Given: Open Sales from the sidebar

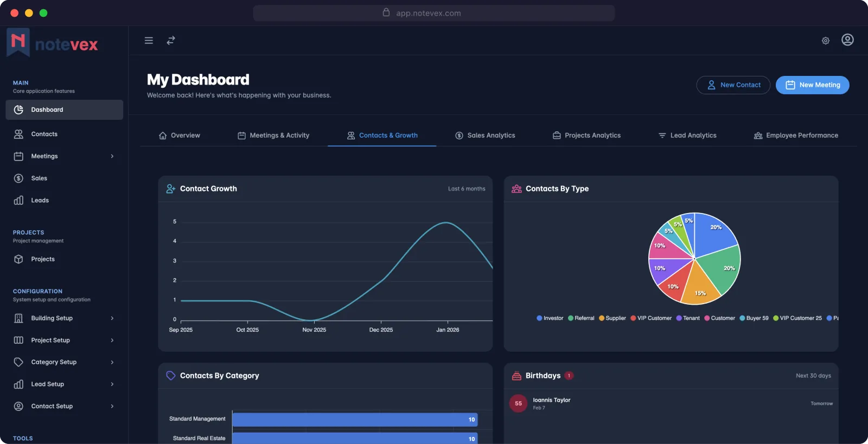Looking at the screenshot, I should click(65, 178).
